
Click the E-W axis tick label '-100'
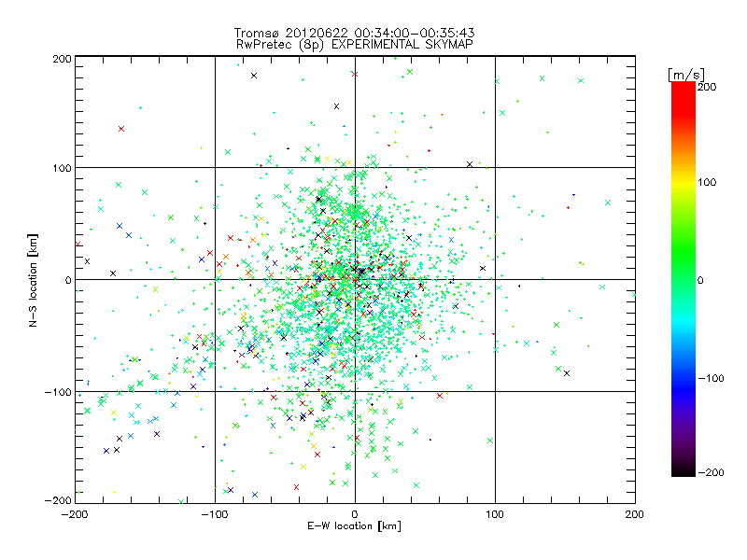(215, 514)
